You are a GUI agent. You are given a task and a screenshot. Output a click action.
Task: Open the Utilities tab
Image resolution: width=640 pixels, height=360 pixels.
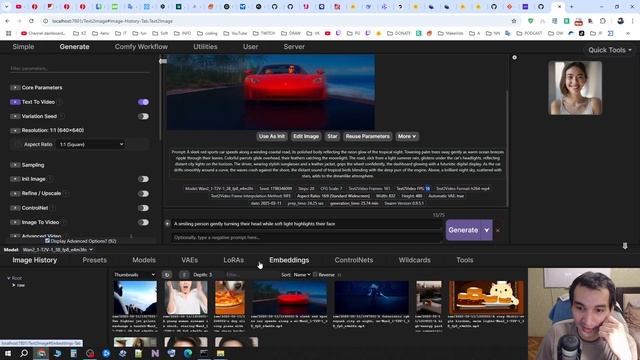205,47
